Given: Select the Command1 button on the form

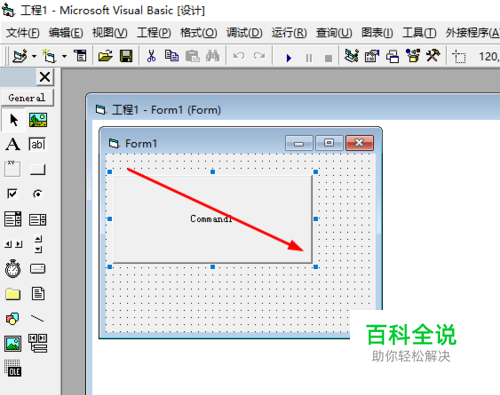Looking at the screenshot, I should 213,219.
